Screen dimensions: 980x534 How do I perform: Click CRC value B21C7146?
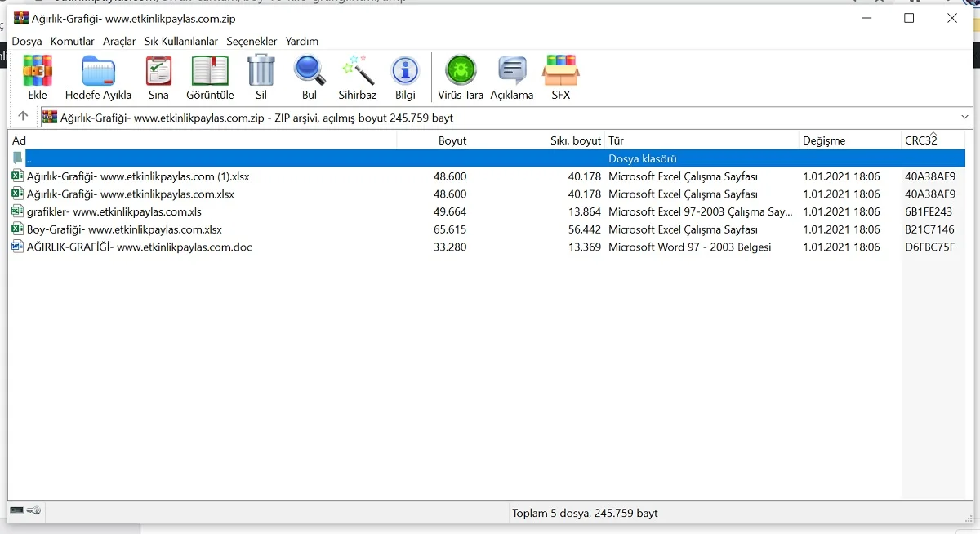pyautogui.click(x=929, y=229)
